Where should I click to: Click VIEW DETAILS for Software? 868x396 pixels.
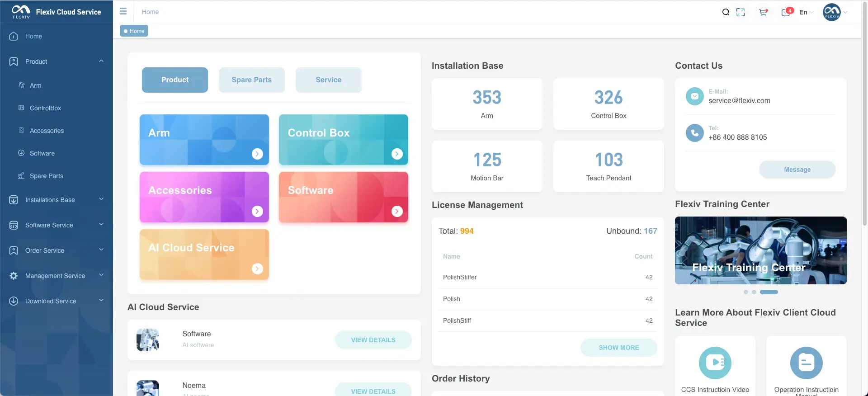click(373, 340)
